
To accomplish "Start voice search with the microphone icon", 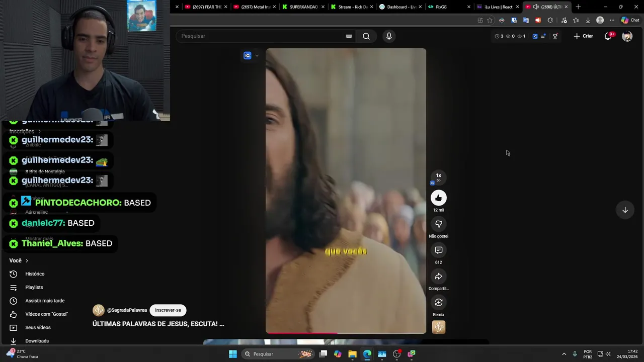I will pyautogui.click(x=388, y=36).
